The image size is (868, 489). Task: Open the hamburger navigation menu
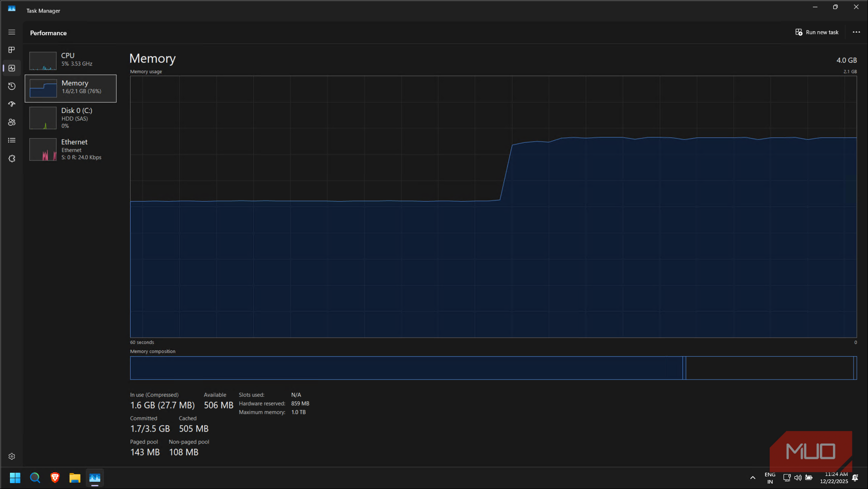[x=12, y=32]
